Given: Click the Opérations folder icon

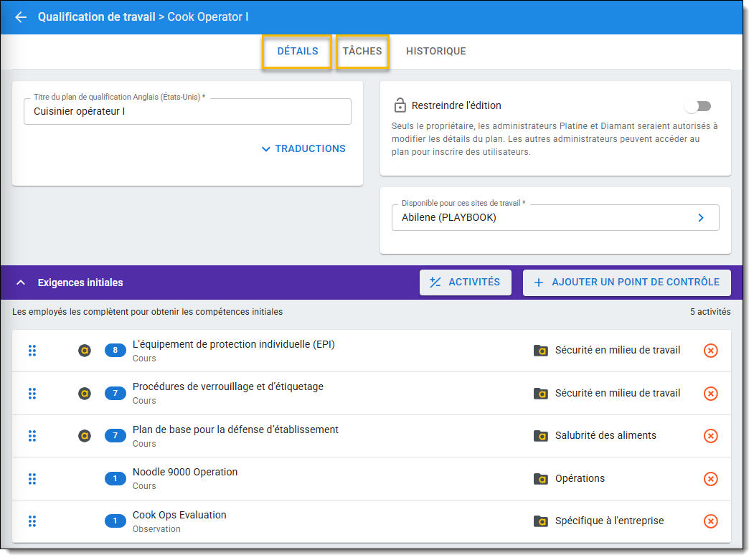Looking at the screenshot, I should [541, 479].
